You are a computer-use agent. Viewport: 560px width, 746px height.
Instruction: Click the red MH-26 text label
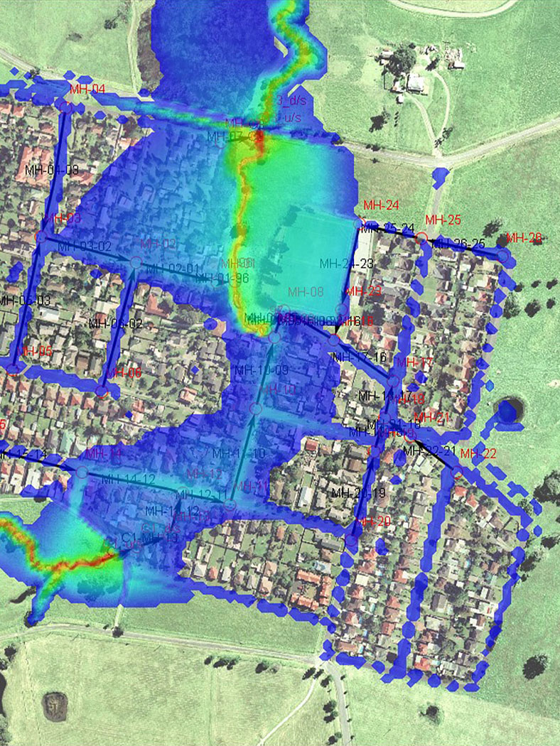coord(524,238)
